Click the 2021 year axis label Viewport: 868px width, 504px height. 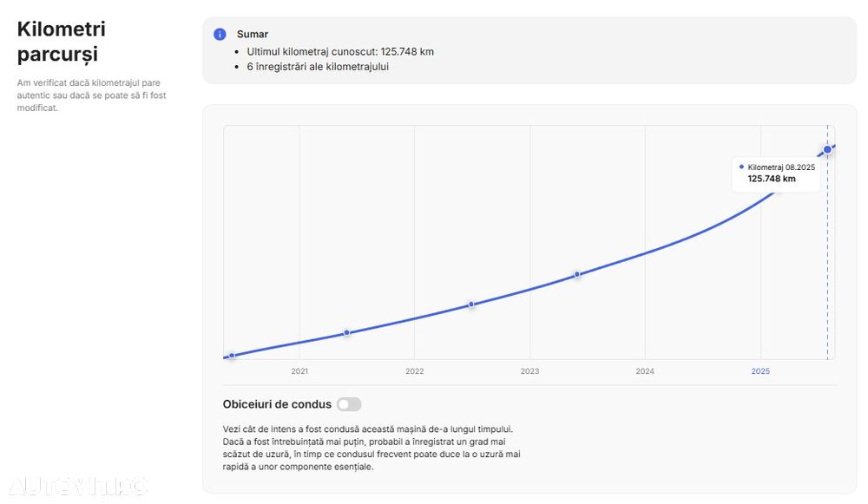click(299, 371)
